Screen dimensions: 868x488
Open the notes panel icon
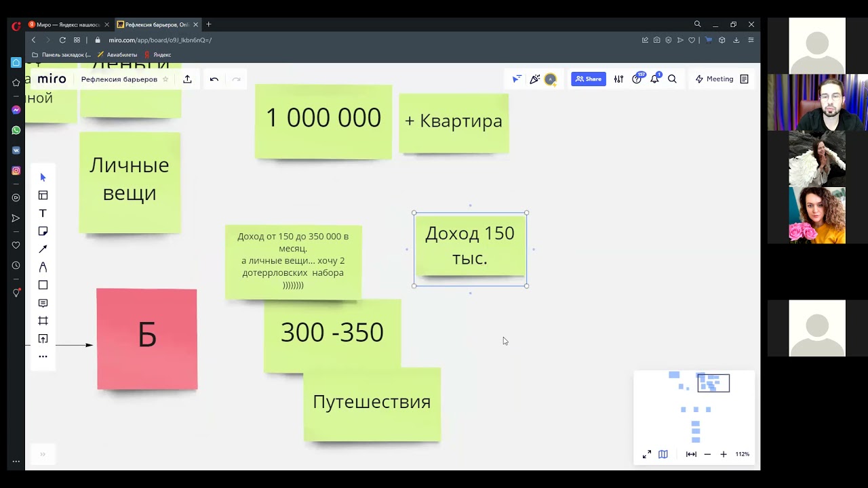click(x=744, y=79)
